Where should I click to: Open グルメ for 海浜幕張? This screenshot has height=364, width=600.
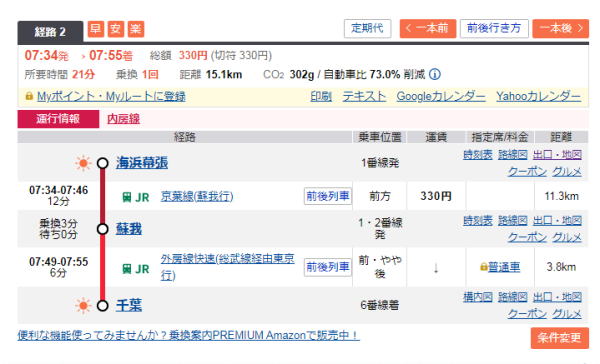567,172
